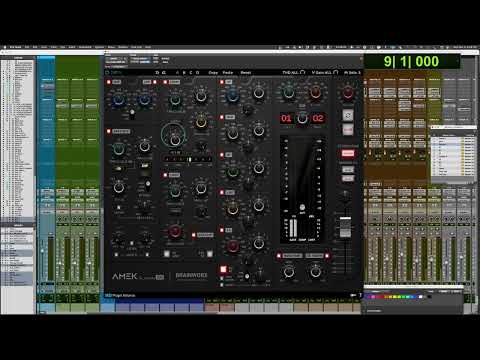Click the second blue filter knob at top left
Screen dimensions: 480x360
pyautogui.click(x=144, y=99)
